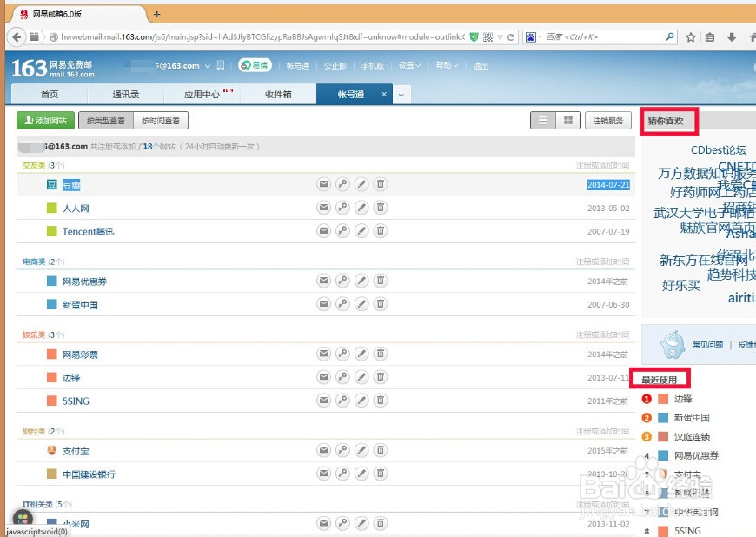Click the 支付宝 site name link

76,451
